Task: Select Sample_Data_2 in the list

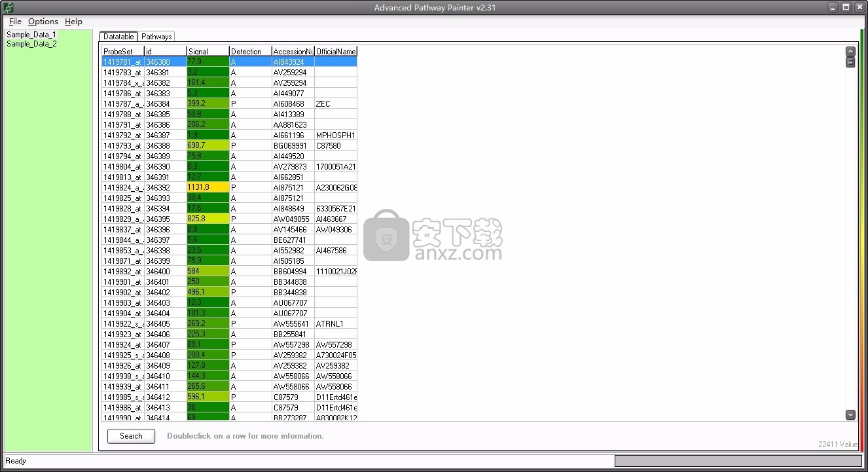Action: (31, 44)
